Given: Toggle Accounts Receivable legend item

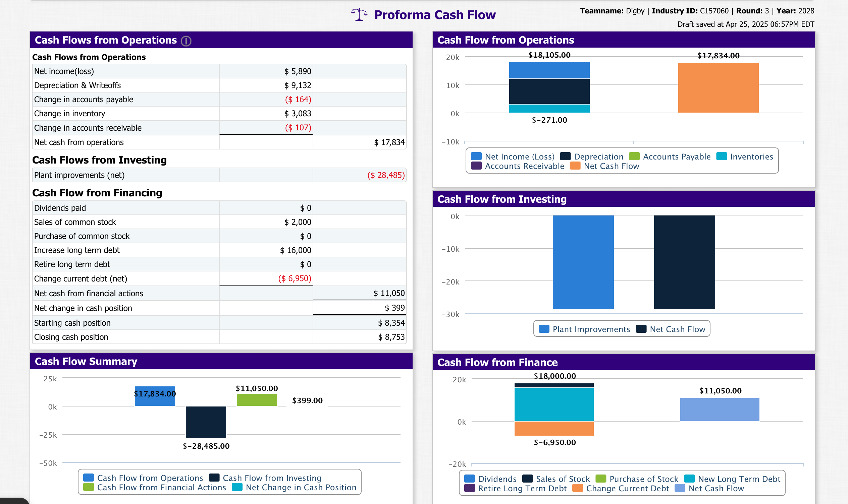Looking at the screenshot, I should point(524,166).
